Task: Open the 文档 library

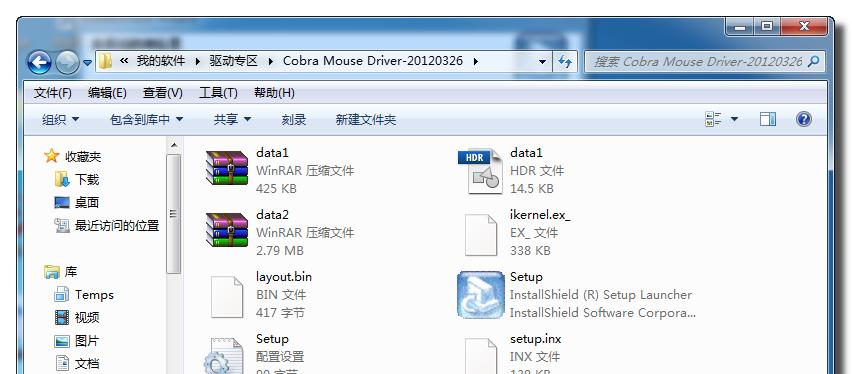Action: click(87, 364)
